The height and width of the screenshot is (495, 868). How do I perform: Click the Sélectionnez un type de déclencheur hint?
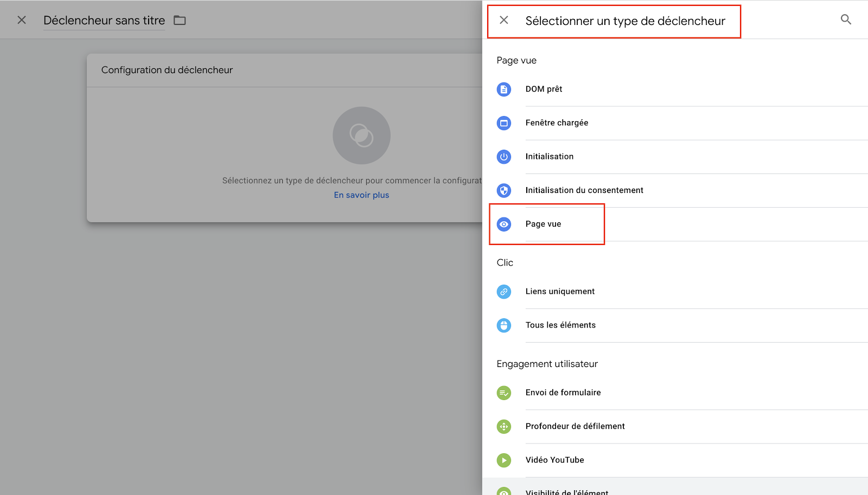(x=352, y=181)
